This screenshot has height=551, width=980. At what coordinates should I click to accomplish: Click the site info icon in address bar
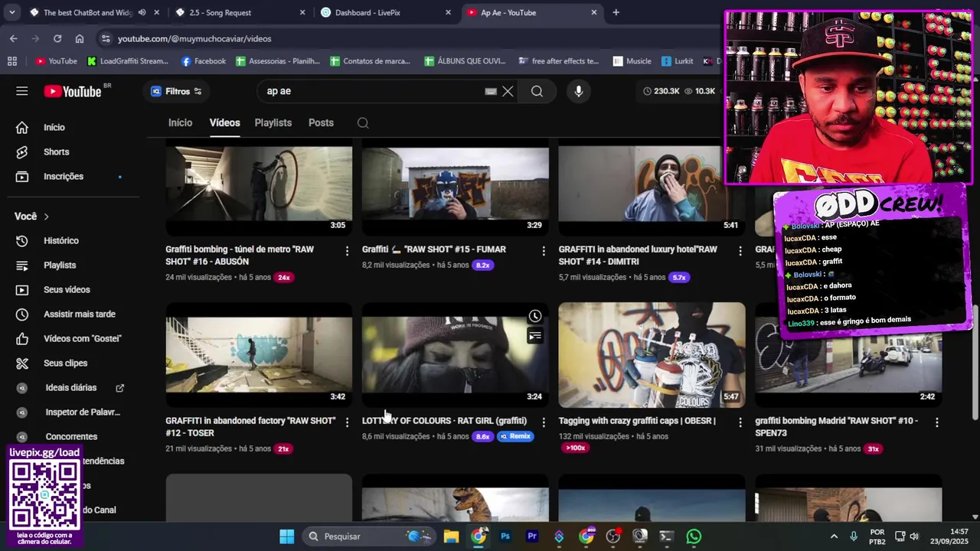click(x=105, y=38)
